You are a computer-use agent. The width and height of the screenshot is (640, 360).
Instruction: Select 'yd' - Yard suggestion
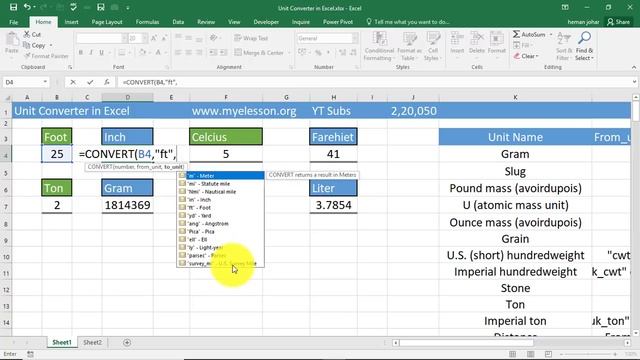[221, 216]
